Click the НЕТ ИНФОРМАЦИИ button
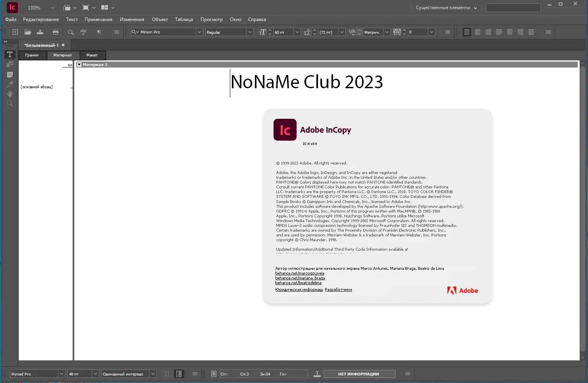Screen dimensions: 588x383 [359, 373]
